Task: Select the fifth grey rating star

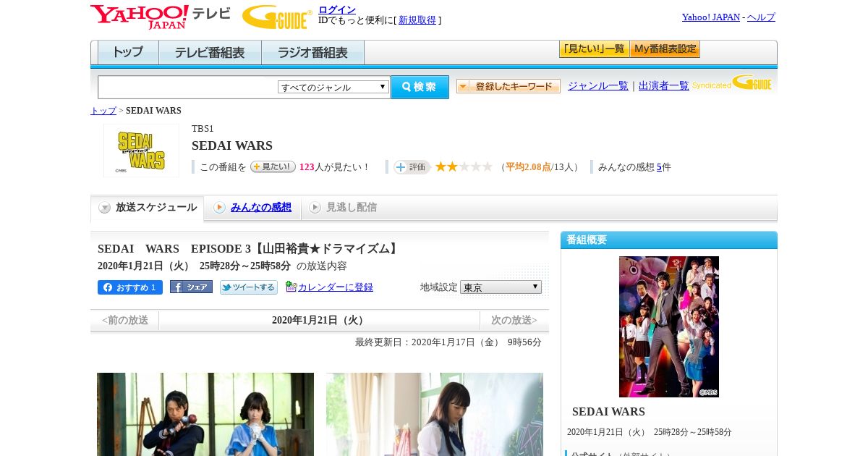Action: pyautogui.click(x=488, y=166)
